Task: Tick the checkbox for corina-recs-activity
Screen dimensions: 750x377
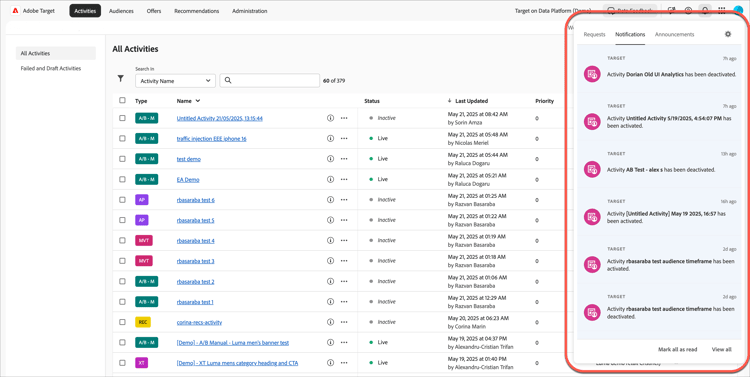Action: [x=122, y=322]
